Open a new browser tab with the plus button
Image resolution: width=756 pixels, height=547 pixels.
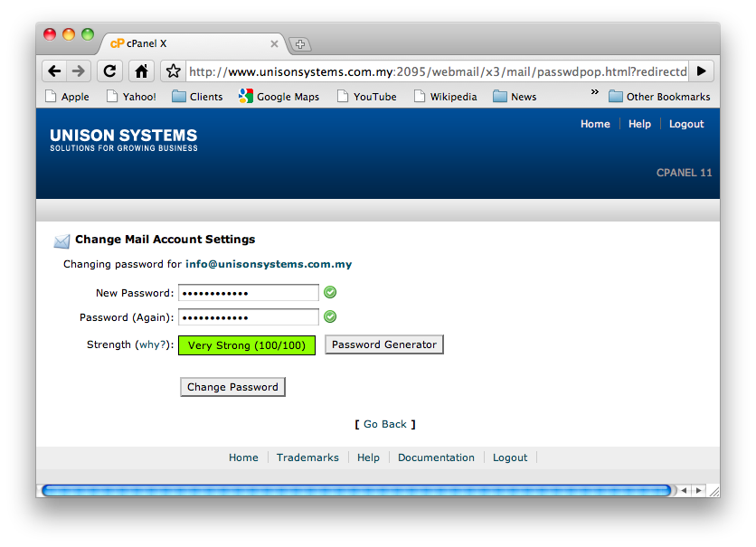coord(299,43)
